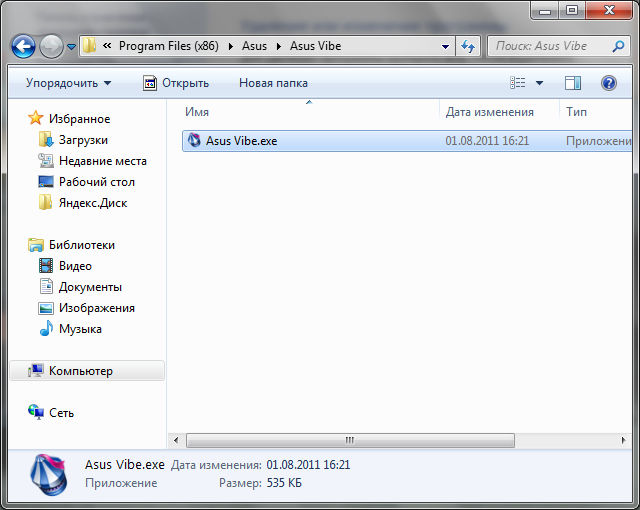Click the Сеть network icon
640x510 pixels.
tap(36, 412)
